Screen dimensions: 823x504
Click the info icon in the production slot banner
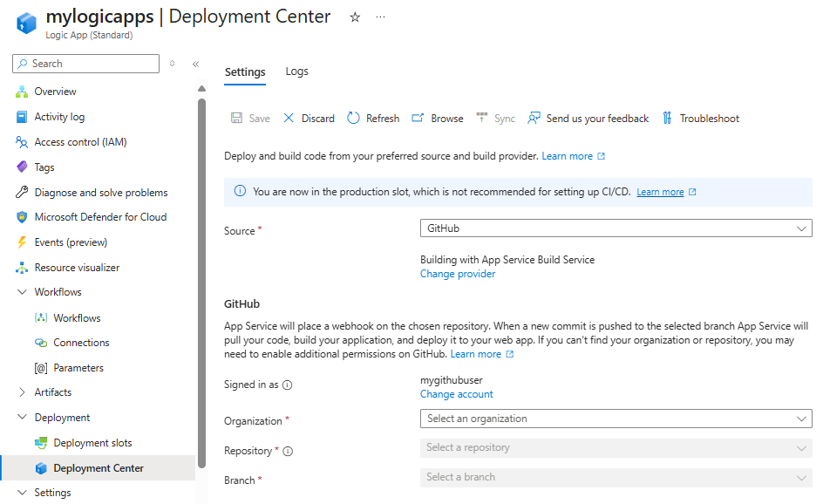[240, 191]
